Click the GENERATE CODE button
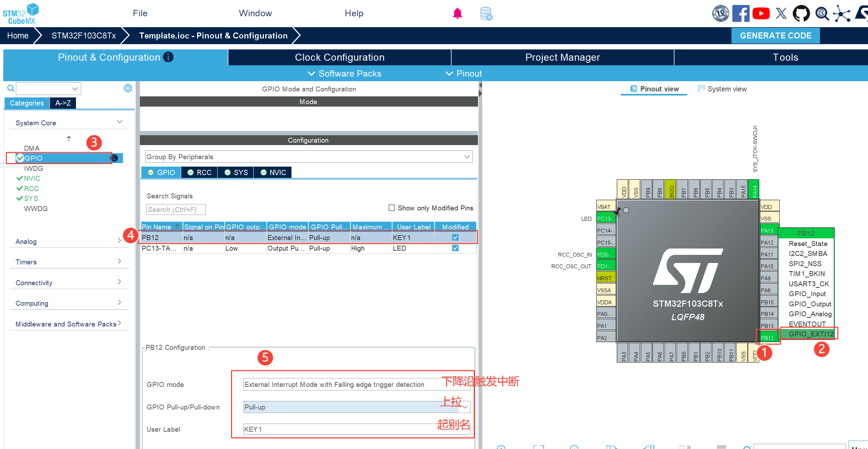This screenshot has height=449, width=868. click(775, 36)
